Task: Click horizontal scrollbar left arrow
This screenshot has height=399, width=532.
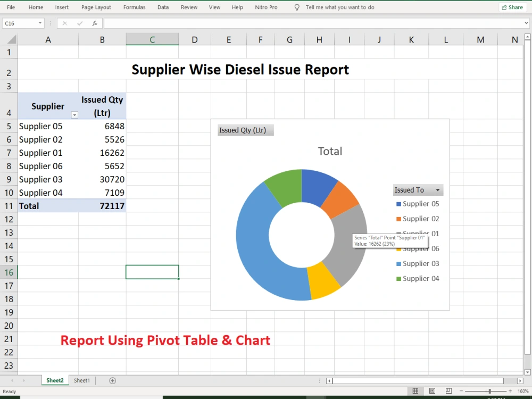Action: tap(329, 381)
